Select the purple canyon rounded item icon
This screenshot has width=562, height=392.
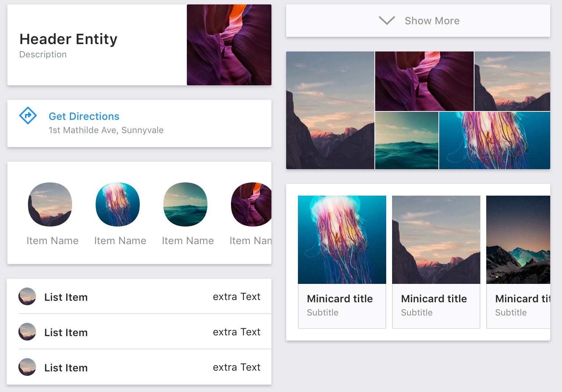click(252, 204)
